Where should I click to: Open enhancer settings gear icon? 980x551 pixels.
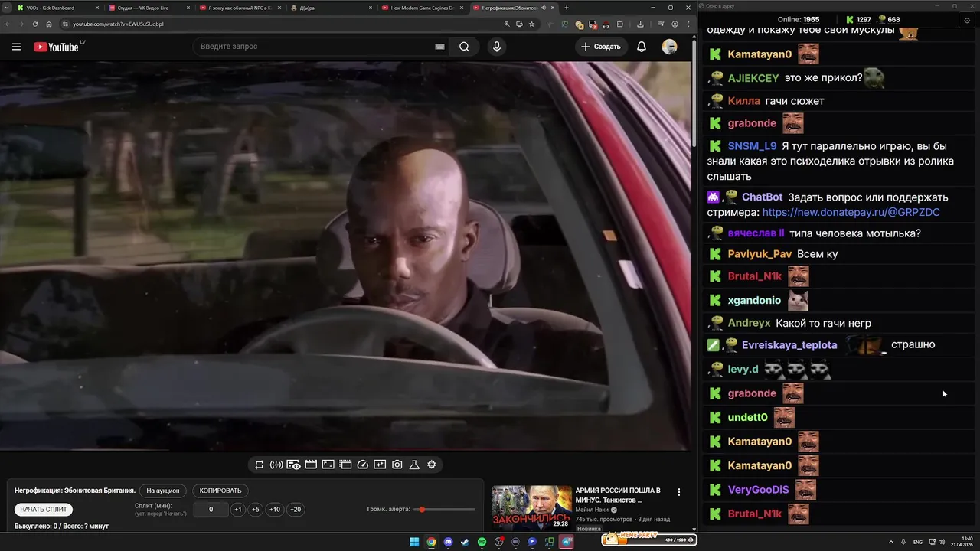[x=432, y=465]
